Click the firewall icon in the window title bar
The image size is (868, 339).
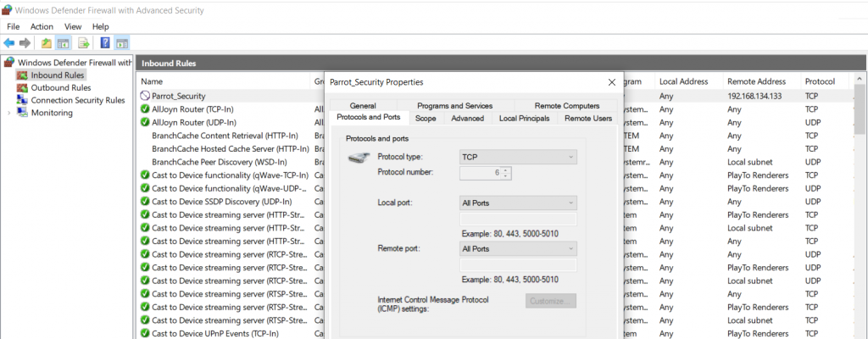(8, 10)
